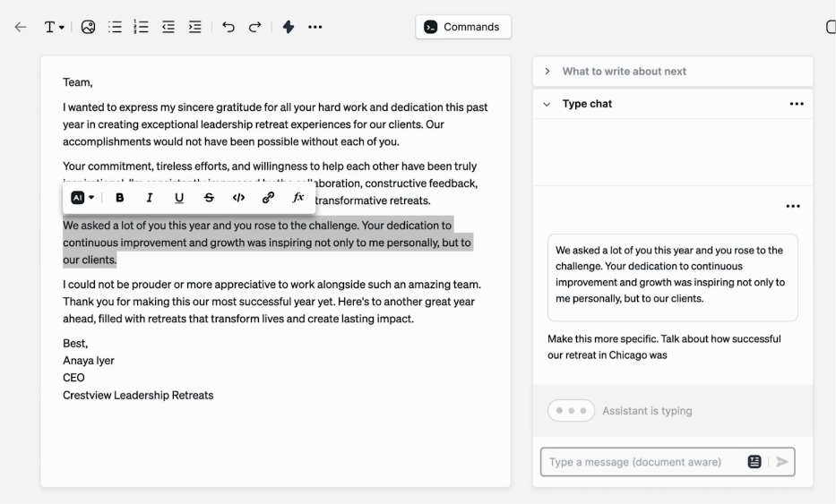Screen dimensions: 836x504
Task: Format the selection as inline code
Action: (x=238, y=198)
